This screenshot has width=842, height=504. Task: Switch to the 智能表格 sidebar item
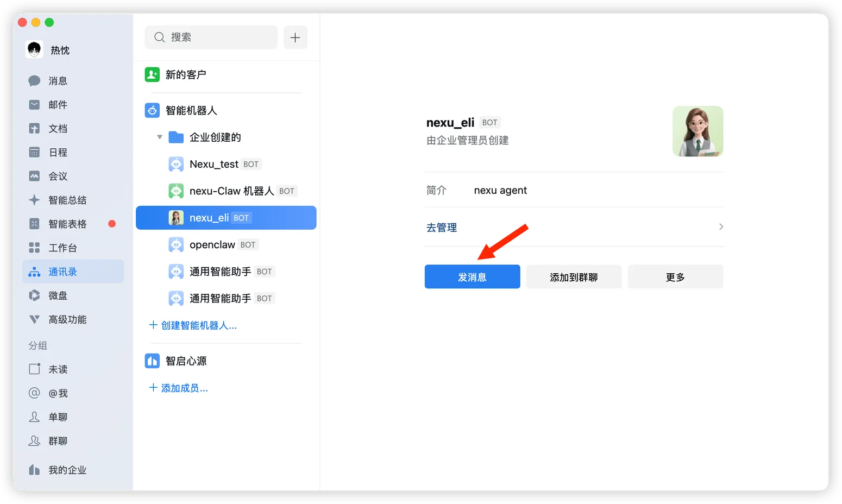coord(67,224)
